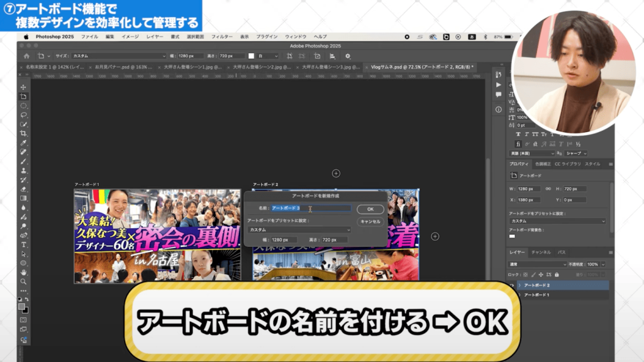
Task: Click キャンセル in new artboard dialog
Action: coord(370,222)
